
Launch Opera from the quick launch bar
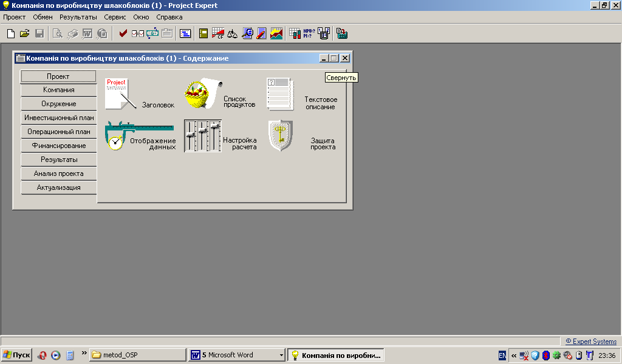tap(42, 356)
